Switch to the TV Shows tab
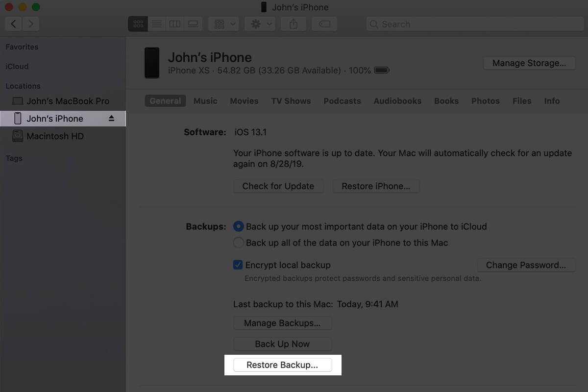 [291, 101]
